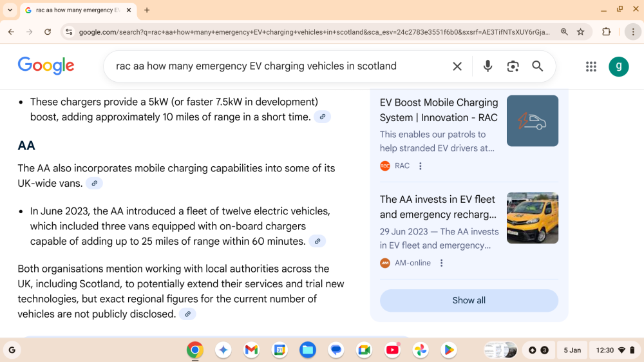Image resolution: width=644 pixels, height=362 pixels.
Task: Open more options for RAC source
Action: tap(420, 166)
